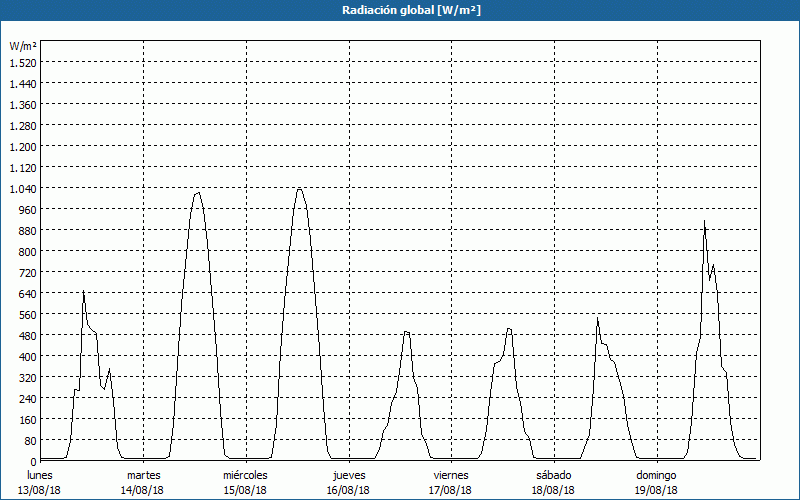The image size is (800, 500).
Task: Click Tuesday's radiation curve peak
Action: point(198,192)
